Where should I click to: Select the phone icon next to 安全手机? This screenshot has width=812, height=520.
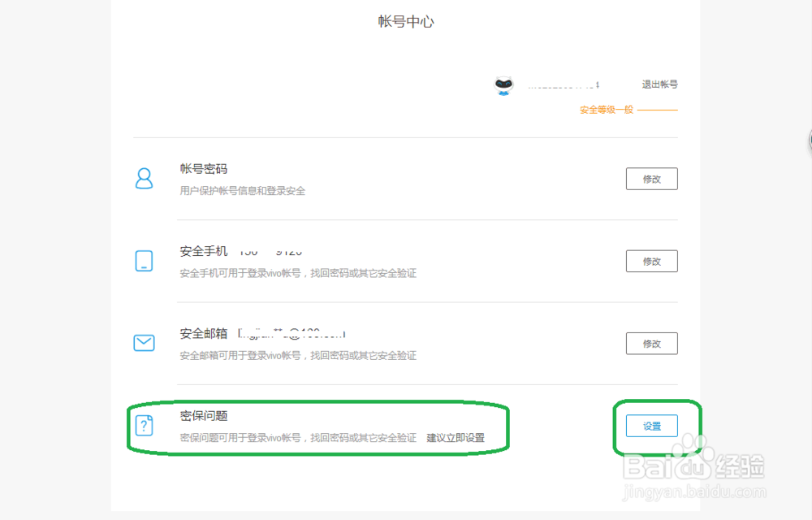pyautogui.click(x=144, y=261)
